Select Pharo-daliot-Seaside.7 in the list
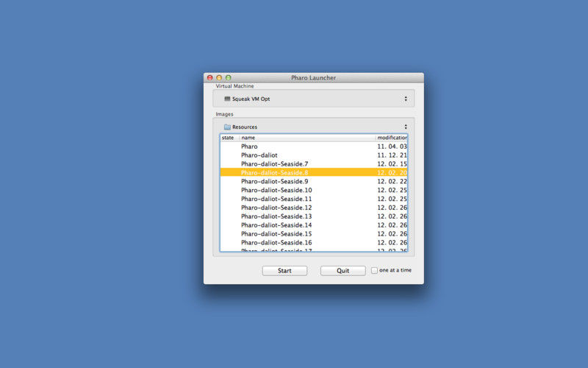This screenshot has height=368, width=588. pyautogui.click(x=314, y=163)
